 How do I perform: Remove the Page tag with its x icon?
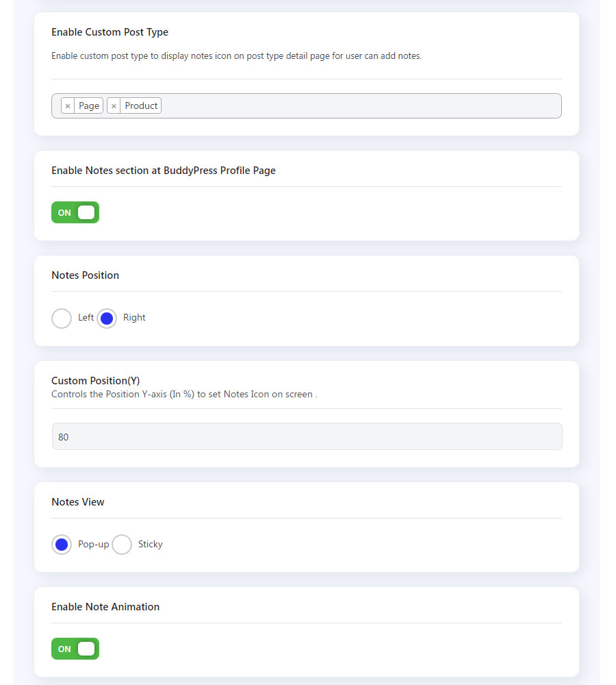point(68,105)
